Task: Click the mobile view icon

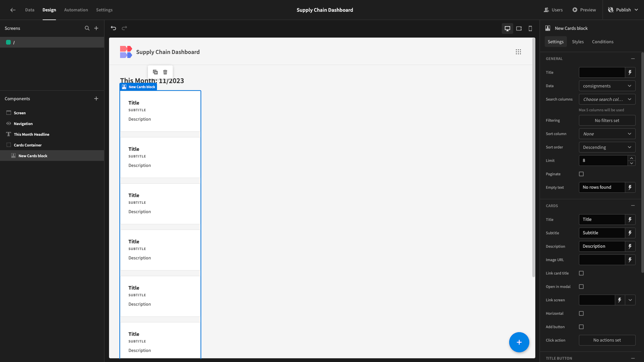Action: pos(530,28)
